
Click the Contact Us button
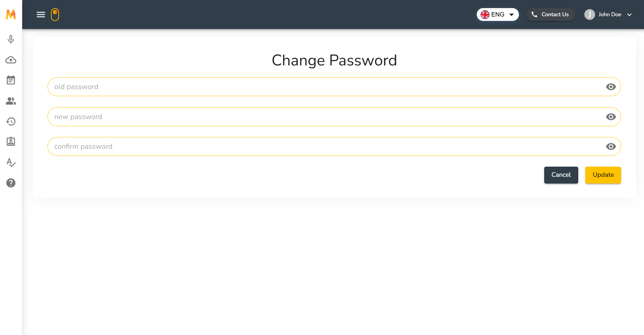click(550, 15)
